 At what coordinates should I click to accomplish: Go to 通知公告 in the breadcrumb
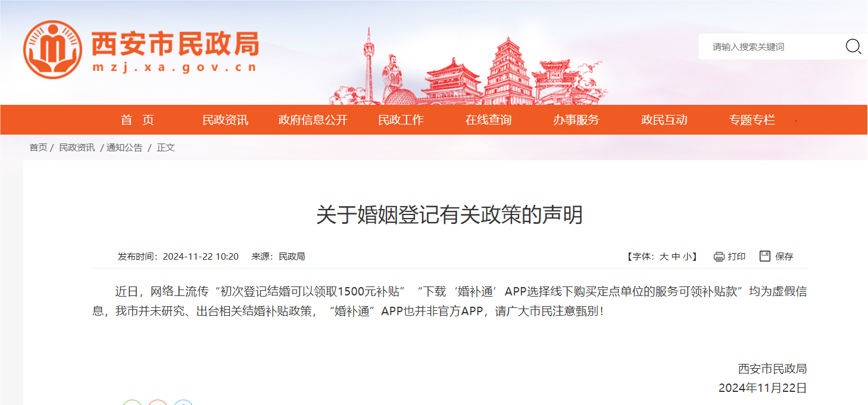124,147
